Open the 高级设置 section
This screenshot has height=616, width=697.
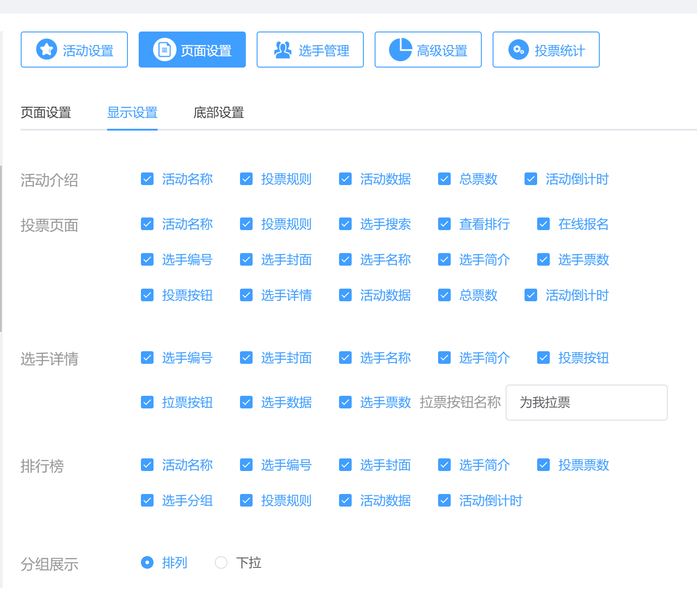[x=428, y=50]
